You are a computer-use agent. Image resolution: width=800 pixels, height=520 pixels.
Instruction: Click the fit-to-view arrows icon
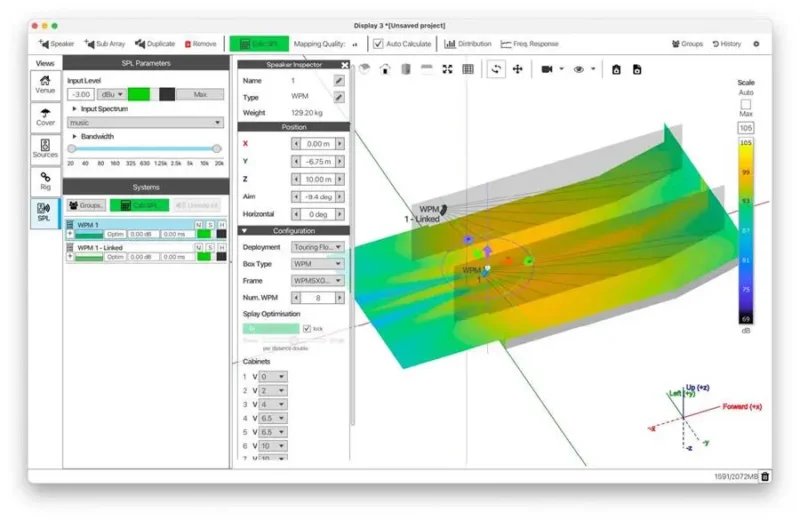pyautogui.click(x=447, y=69)
